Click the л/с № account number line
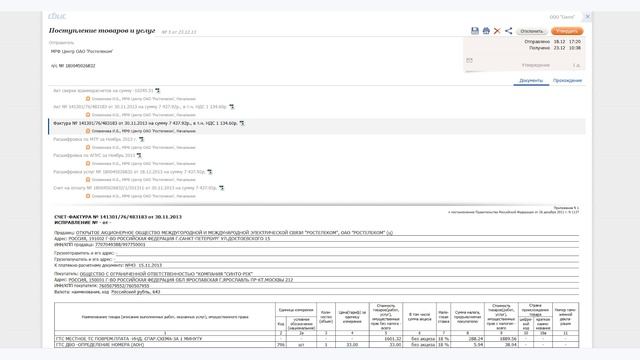The image size is (640, 360). tap(73, 66)
